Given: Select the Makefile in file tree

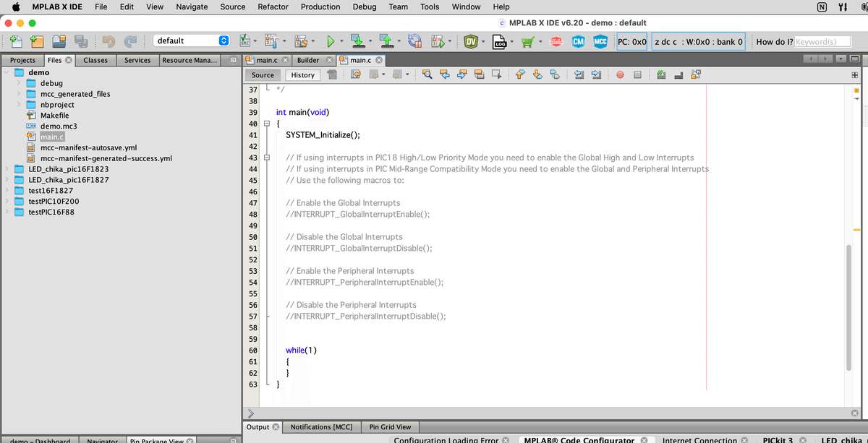Looking at the screenshot, I should pyautogui.click(x=54, y=116).
